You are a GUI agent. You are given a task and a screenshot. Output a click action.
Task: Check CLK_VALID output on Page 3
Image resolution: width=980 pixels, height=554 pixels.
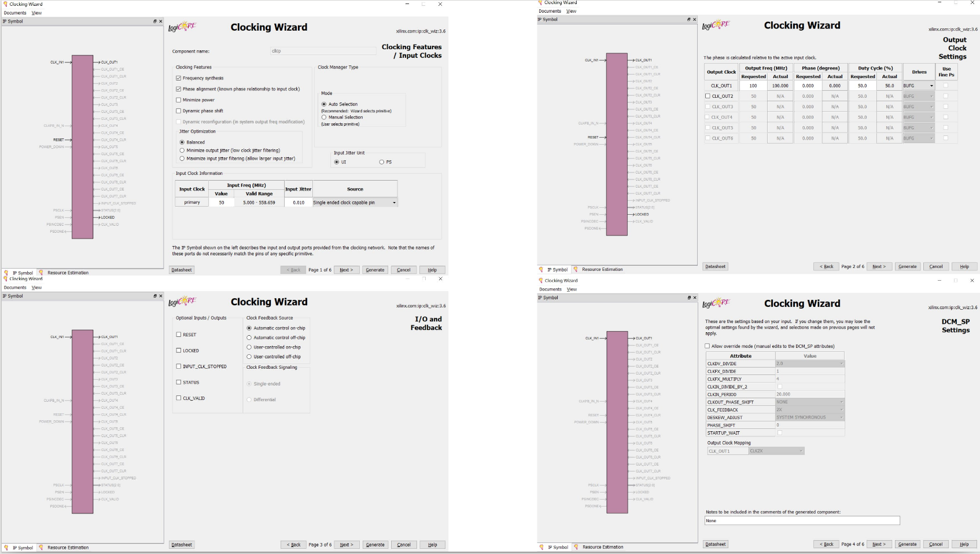click(x=179, y=398)
